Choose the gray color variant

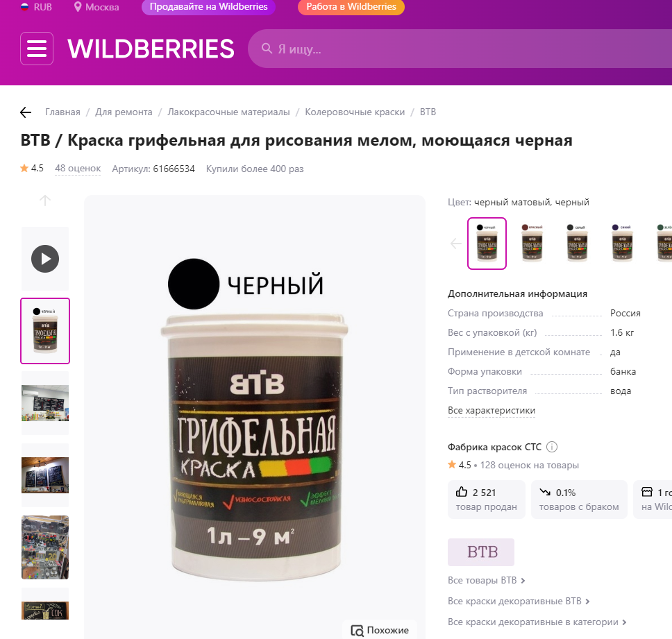click(x=577, y=244)
